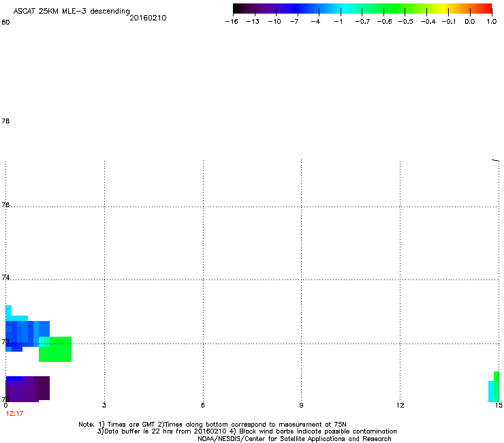Click the note 'Data buffer is 22 hrs' line
Viewport: 504px width, 443px height.
coord(247,431)
